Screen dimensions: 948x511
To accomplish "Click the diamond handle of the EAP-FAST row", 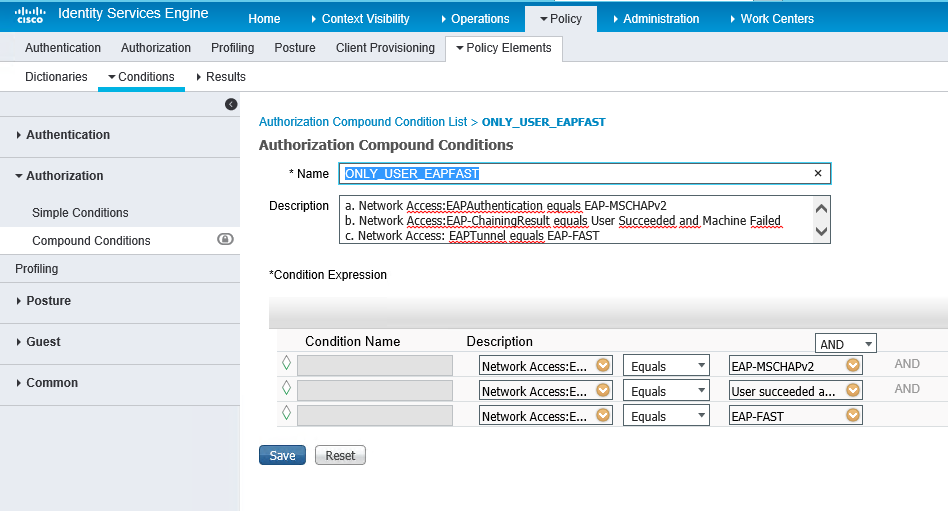I will [287, 413].
